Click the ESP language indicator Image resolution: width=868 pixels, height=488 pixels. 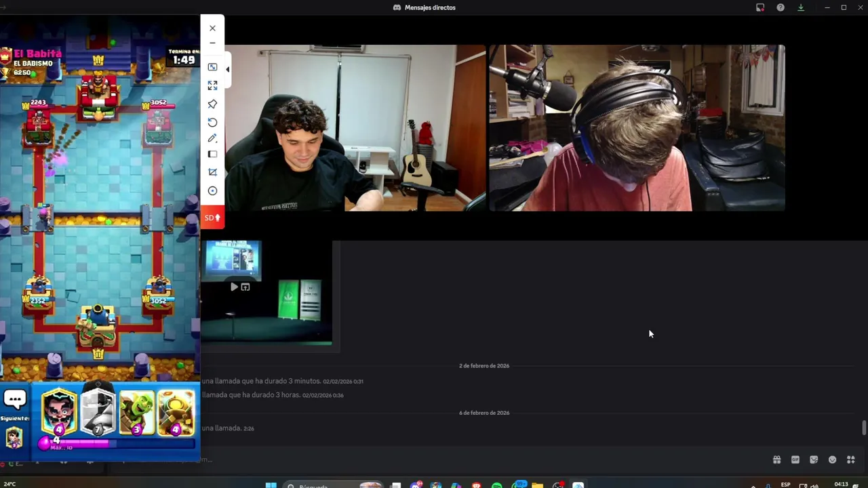(x=785, y=485)
